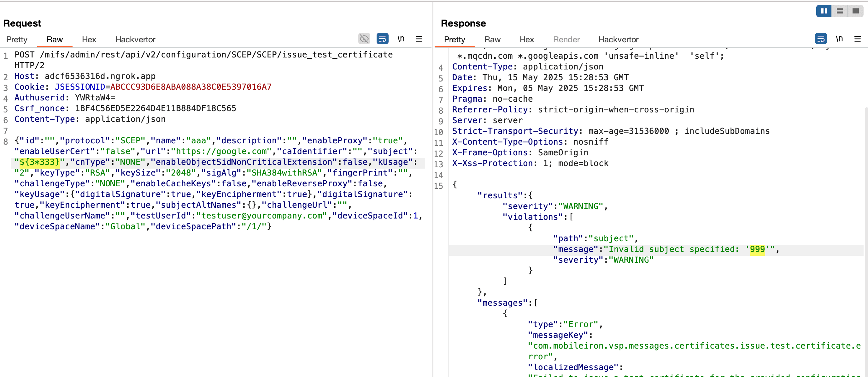Switch Request view to Pretty tab
The width and height of the screenshot is (868, 377).
tap(17, 39)
